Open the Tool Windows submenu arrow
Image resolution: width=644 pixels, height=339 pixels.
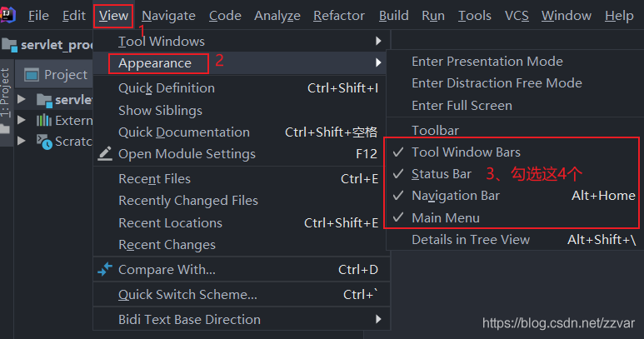pos(378,41)
